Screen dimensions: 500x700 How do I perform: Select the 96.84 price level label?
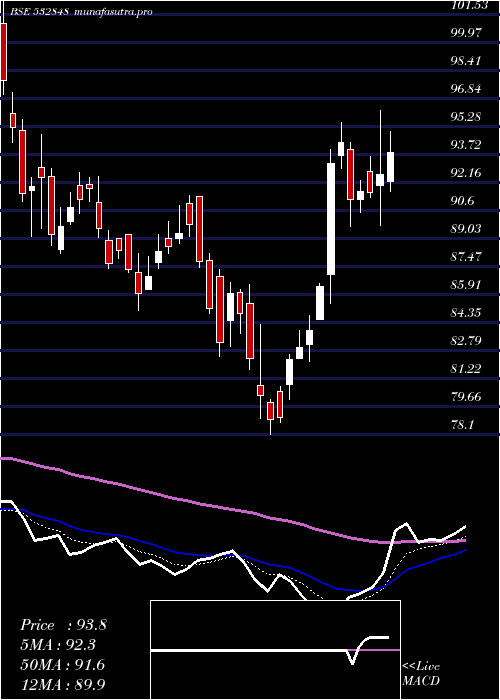click(x=467, y=89)
